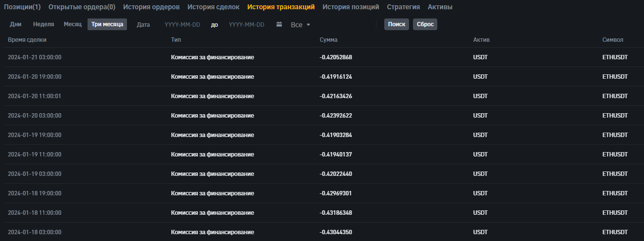Click ETHUSDT in the -0.42163426 row

pos(615,96)
